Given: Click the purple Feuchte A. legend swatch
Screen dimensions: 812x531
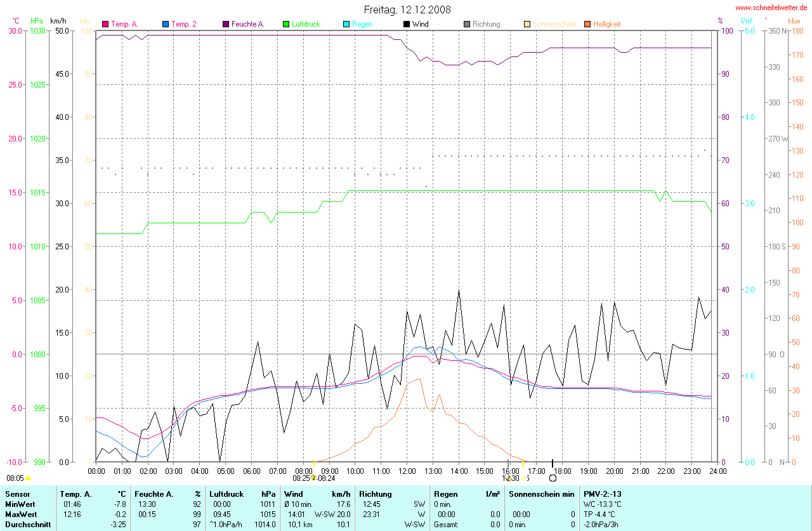Looking at the screenshot, I should point(226,24).
